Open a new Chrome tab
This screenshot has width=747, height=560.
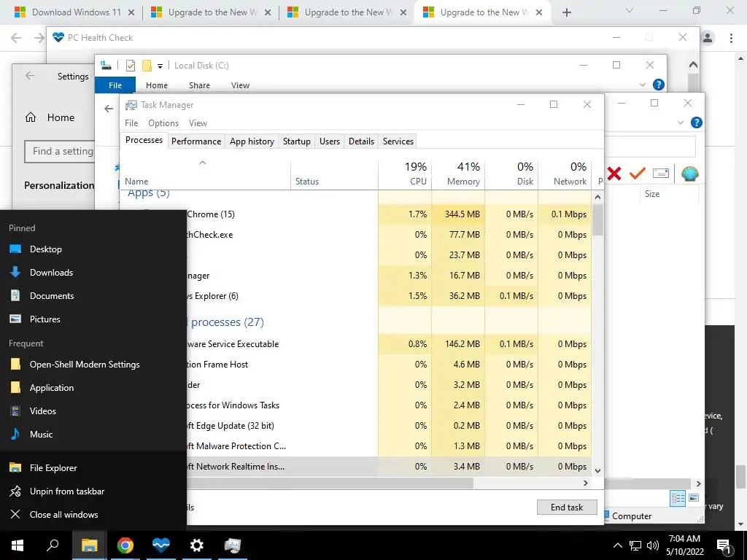coord(566,12)
